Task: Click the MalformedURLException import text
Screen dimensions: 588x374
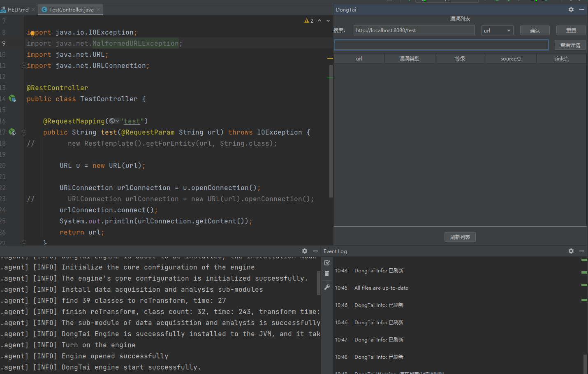Action: pyautogui.click(x=135, y=43)
